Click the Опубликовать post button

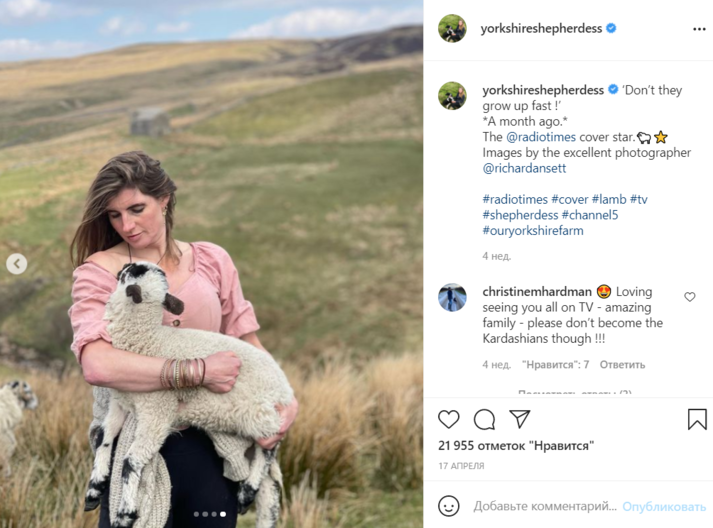(x=663, y=506)
